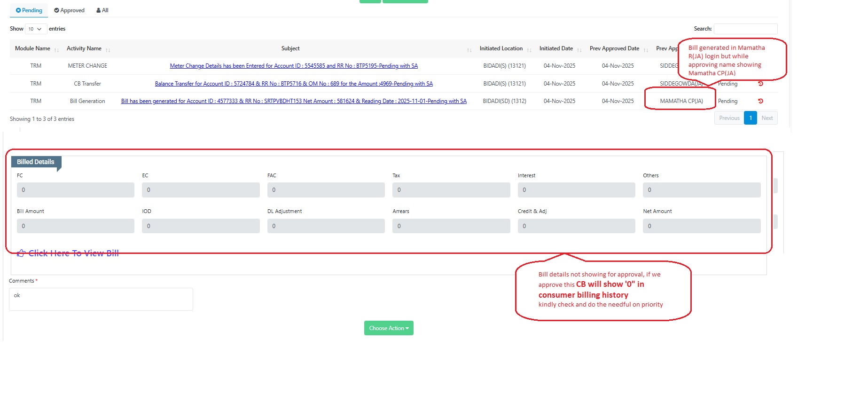
Task: Open the Approved tab
Action: click(70, 10)
